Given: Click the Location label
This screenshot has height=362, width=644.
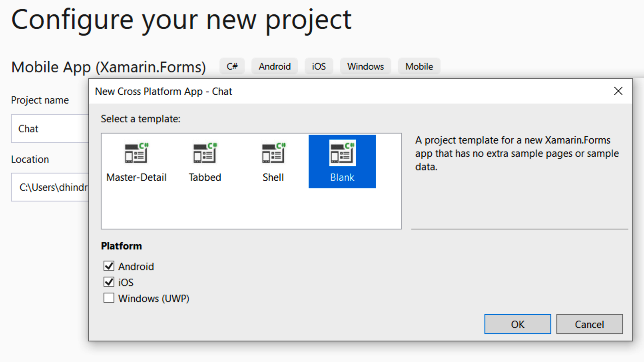Looking at the screenshot, I should 30,160.
